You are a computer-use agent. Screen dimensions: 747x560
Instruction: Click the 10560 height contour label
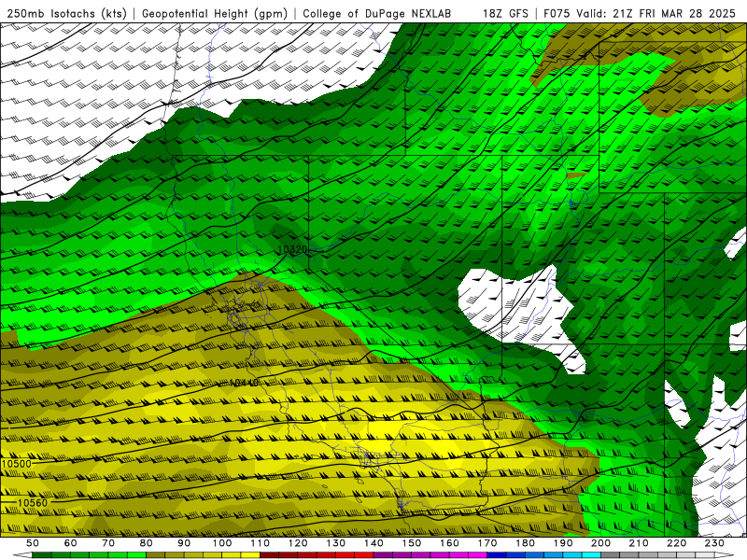(x=33, y=503)
